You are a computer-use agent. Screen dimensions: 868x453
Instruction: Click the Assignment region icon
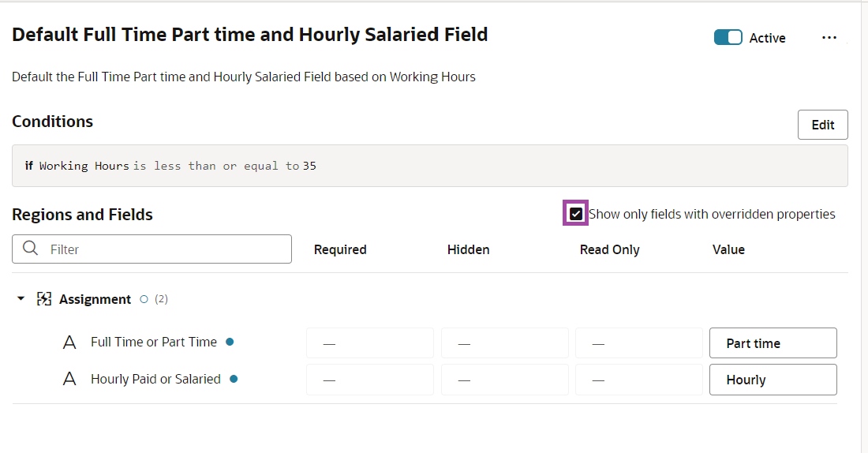pyautogui.click(x=45, y=299)
